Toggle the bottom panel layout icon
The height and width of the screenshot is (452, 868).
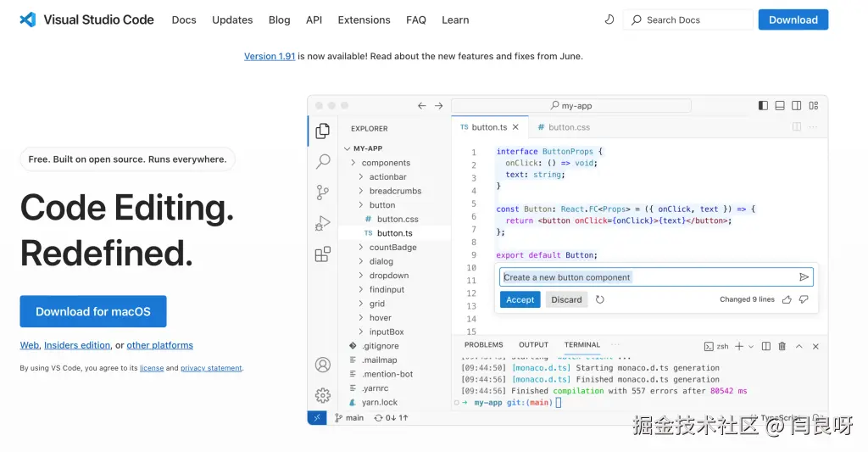coord(780,106)
